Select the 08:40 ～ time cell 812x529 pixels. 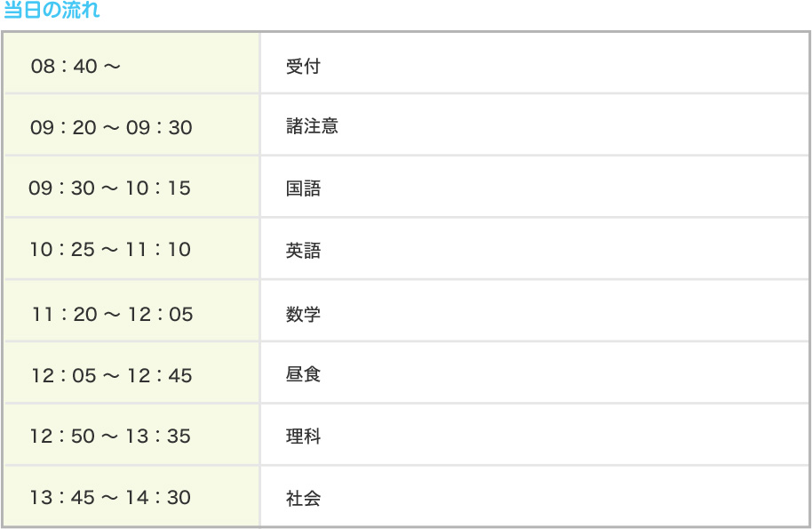click(75, 67)
